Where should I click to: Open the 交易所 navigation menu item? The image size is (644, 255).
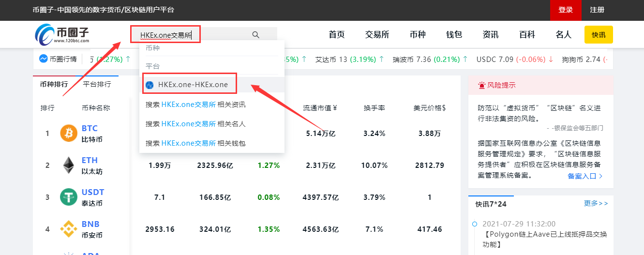(377, 34)
